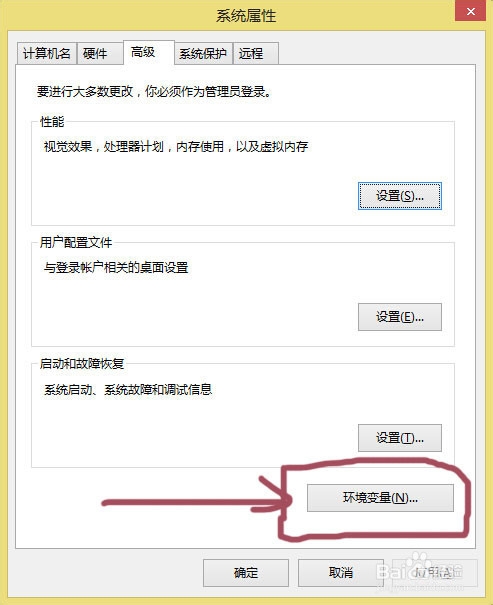This screenshot has width=493, height=605.
Task: Click the 取消 button
Action: point(341,573)
